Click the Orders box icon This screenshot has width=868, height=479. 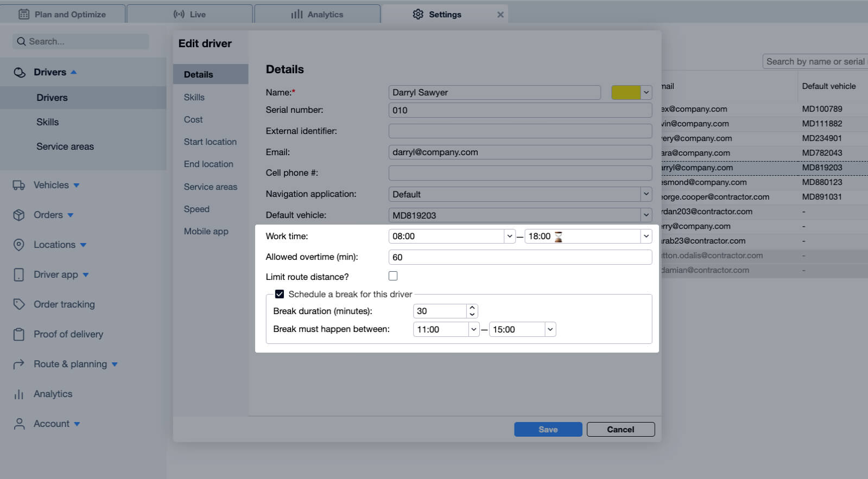point(19,215)
